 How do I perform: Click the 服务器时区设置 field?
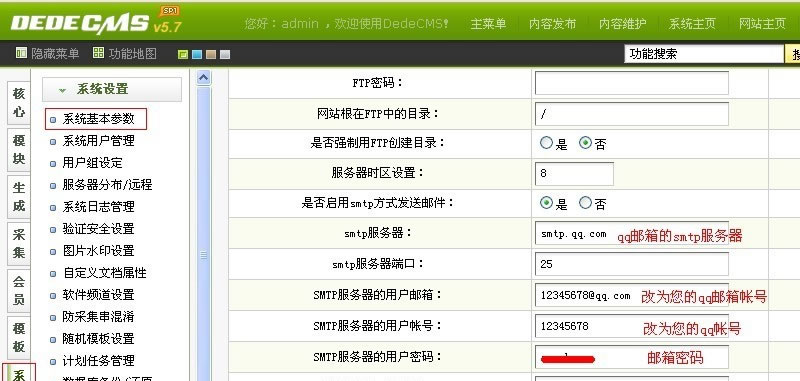pyautogui.click(x=574, y=174)
